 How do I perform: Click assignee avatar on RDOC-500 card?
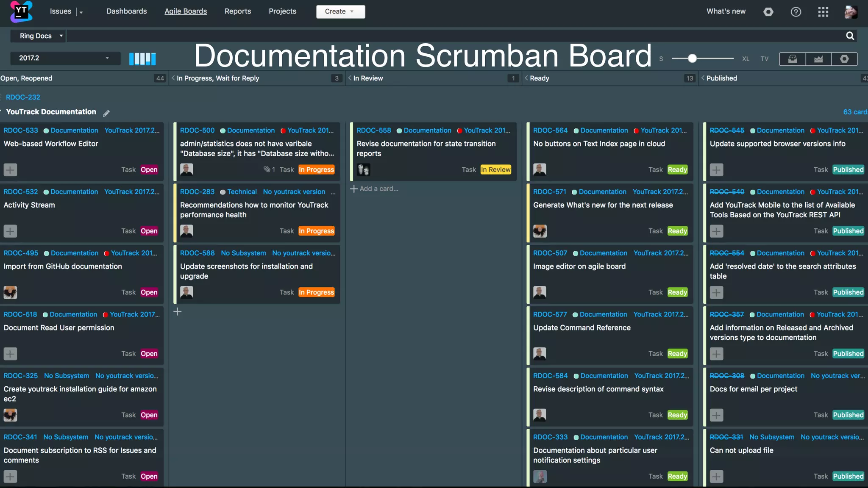pyautogui.click(x=187, y=170)
